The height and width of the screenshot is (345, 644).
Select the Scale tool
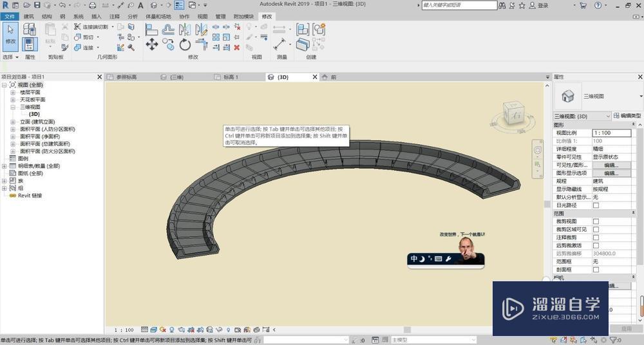(x=226, y=37)
